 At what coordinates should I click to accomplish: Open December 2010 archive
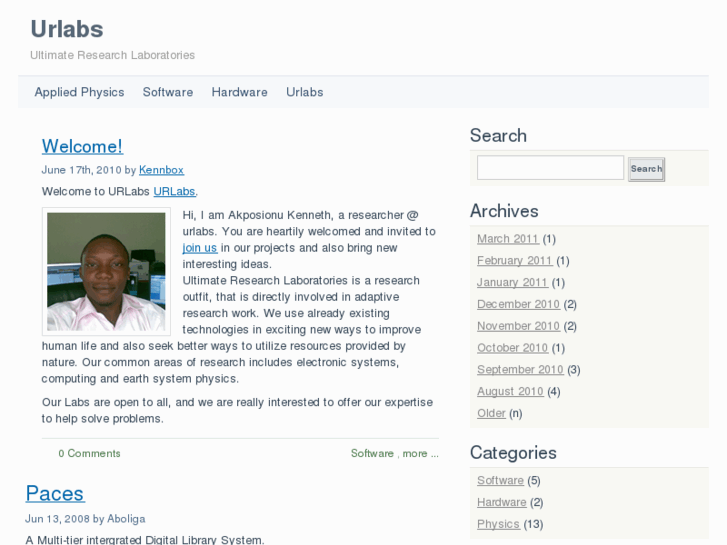[518, 304]
